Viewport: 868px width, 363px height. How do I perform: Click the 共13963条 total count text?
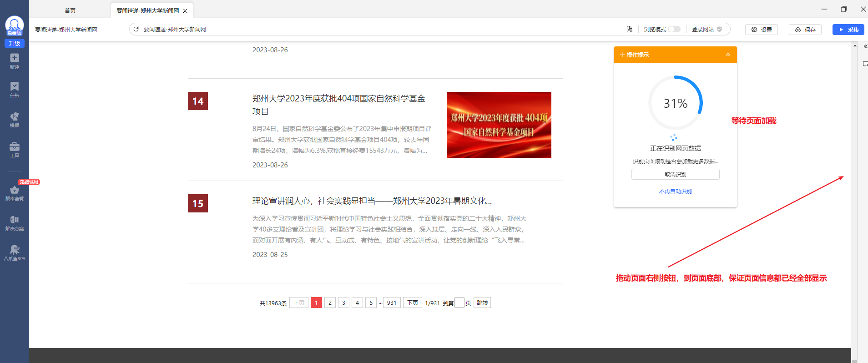pyautogui.click(x=273, y=303)
